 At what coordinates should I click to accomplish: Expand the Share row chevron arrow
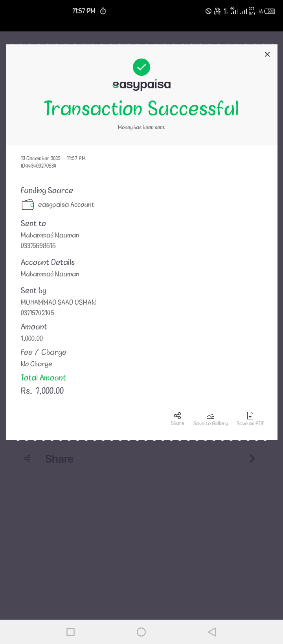click(252, 459)
